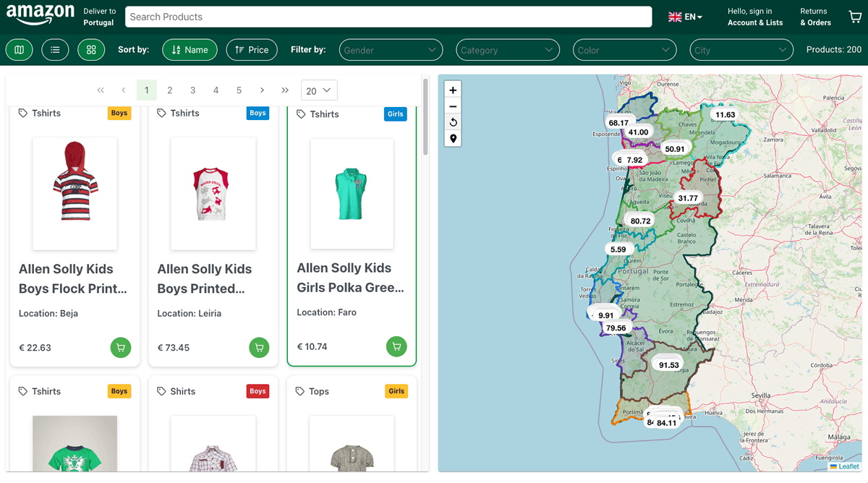Click the € 73.45 price
The image size is (868, 483).
(174, 348)
